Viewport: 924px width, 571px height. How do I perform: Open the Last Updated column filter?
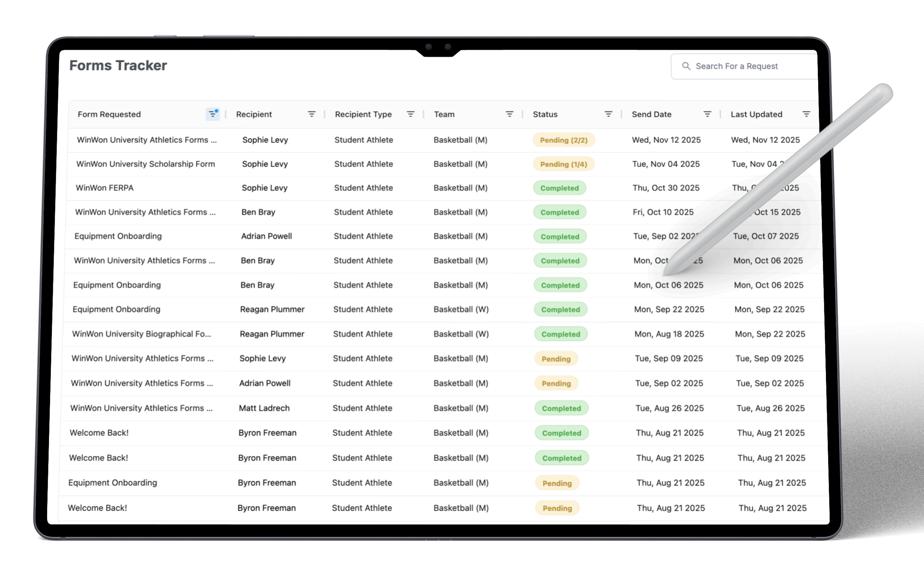tap(806, 114)
